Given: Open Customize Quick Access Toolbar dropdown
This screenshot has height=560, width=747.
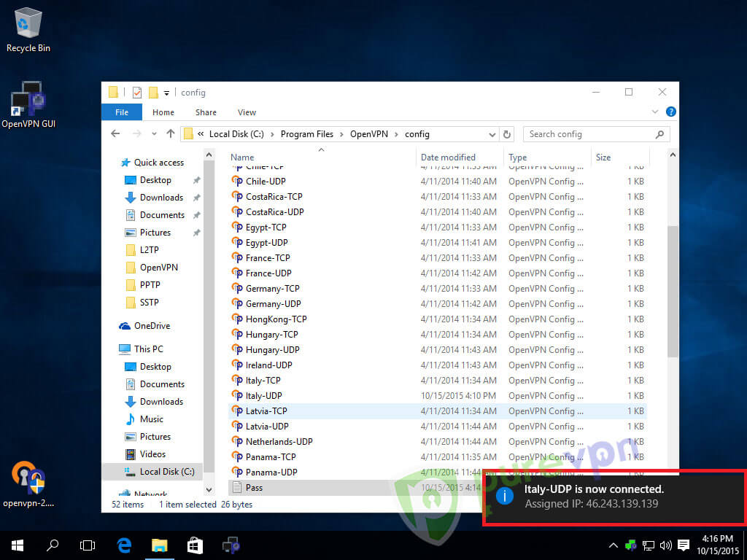Looking at the screenshot, I should 166,93.
